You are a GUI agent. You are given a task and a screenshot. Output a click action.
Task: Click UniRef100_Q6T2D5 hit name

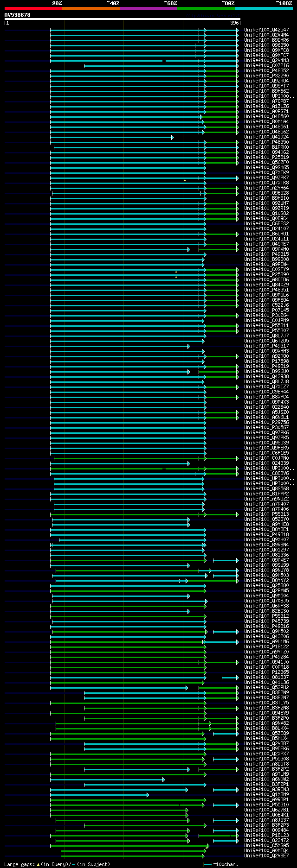coord(266,341)
